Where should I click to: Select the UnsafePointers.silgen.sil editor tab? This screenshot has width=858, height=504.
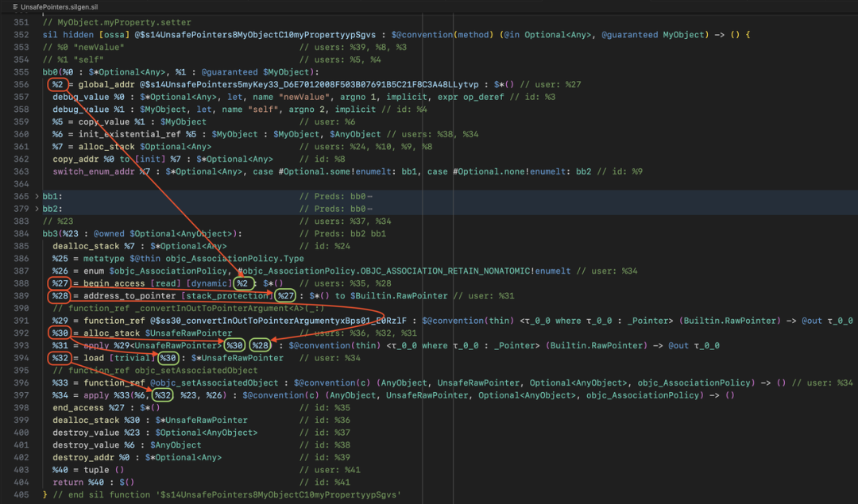55,6
